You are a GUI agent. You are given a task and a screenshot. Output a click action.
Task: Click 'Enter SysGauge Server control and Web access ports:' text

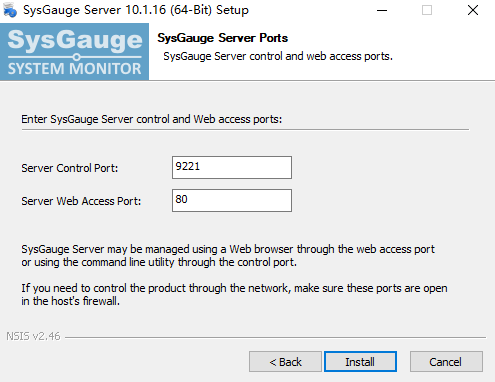coord(152,119)
